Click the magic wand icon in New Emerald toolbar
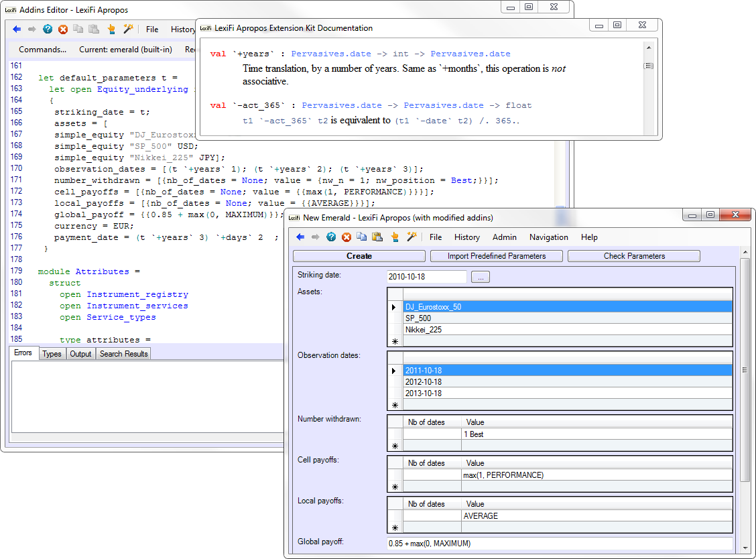Image resolution: width=756 pixels, height=559 pixels. (x=412, y=237)
